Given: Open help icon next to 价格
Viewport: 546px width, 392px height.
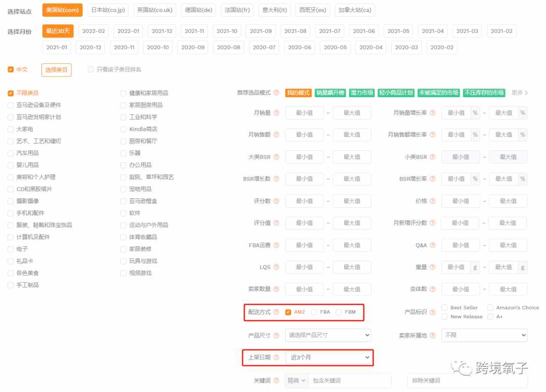Looking at the screenshot, I should (x=432, y=201).
